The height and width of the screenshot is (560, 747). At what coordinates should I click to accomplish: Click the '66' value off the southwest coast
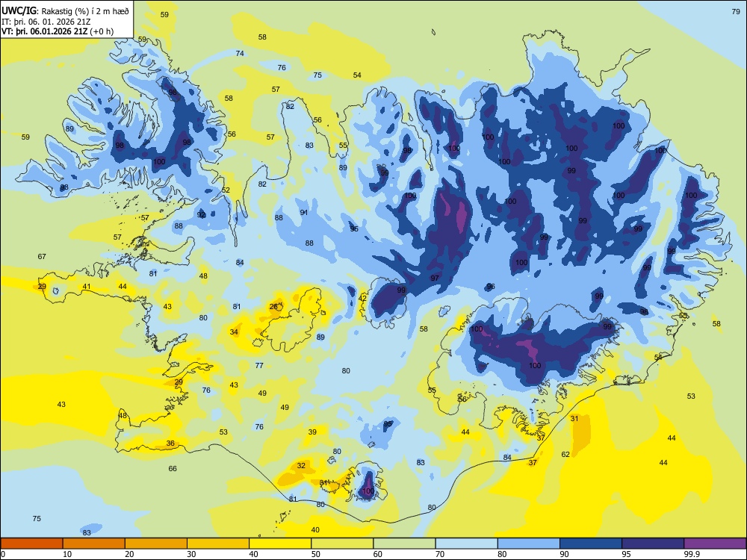[x=173, y=469]
